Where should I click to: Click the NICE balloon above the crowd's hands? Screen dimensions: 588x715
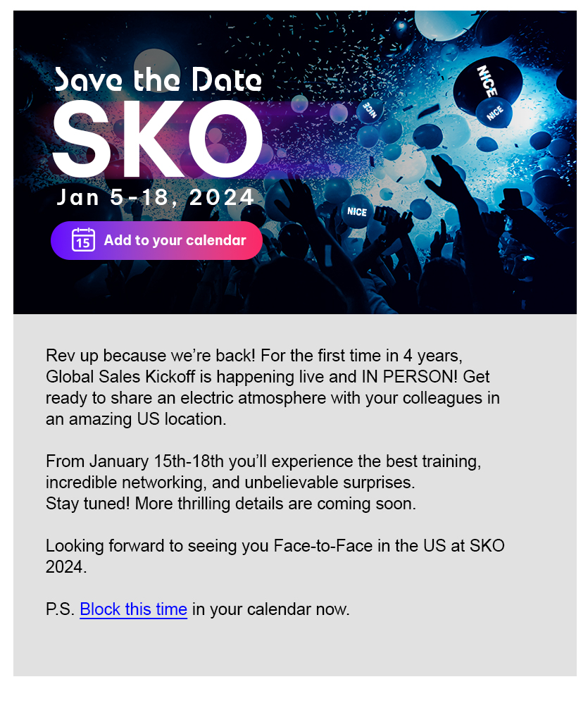(357, 211)
